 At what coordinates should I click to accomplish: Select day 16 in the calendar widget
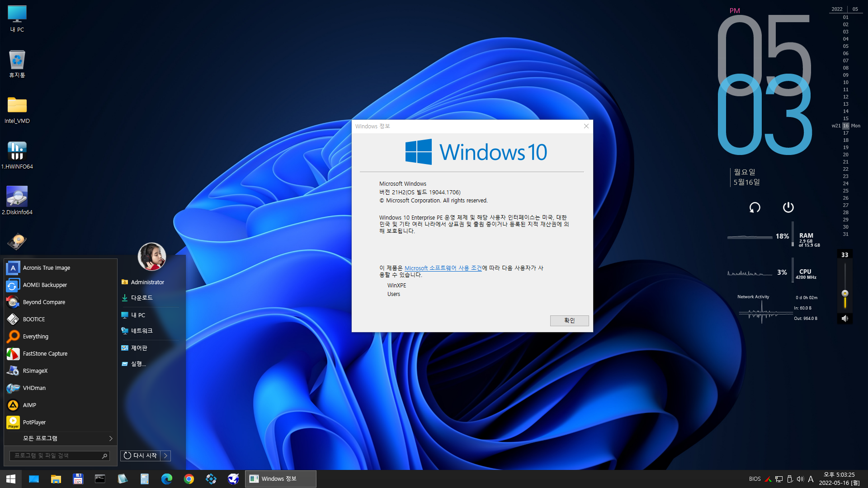pyautogui.click(x=846, y=126)
